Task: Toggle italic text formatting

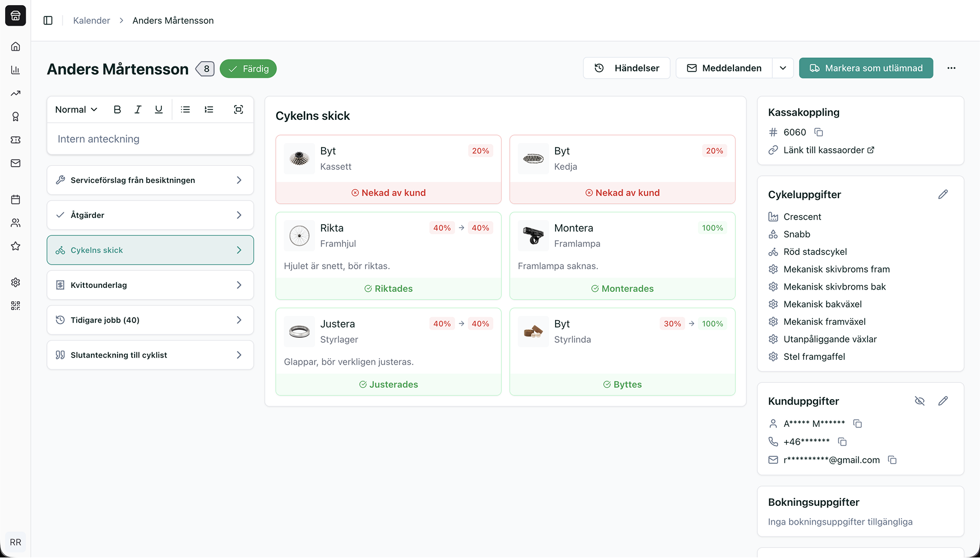Action: [137, 110]
